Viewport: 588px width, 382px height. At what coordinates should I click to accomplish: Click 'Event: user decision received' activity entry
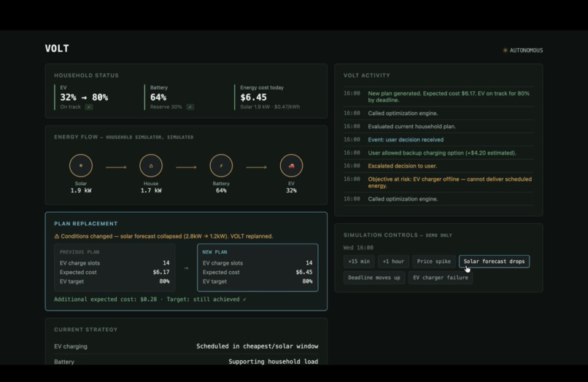(438, 139)
